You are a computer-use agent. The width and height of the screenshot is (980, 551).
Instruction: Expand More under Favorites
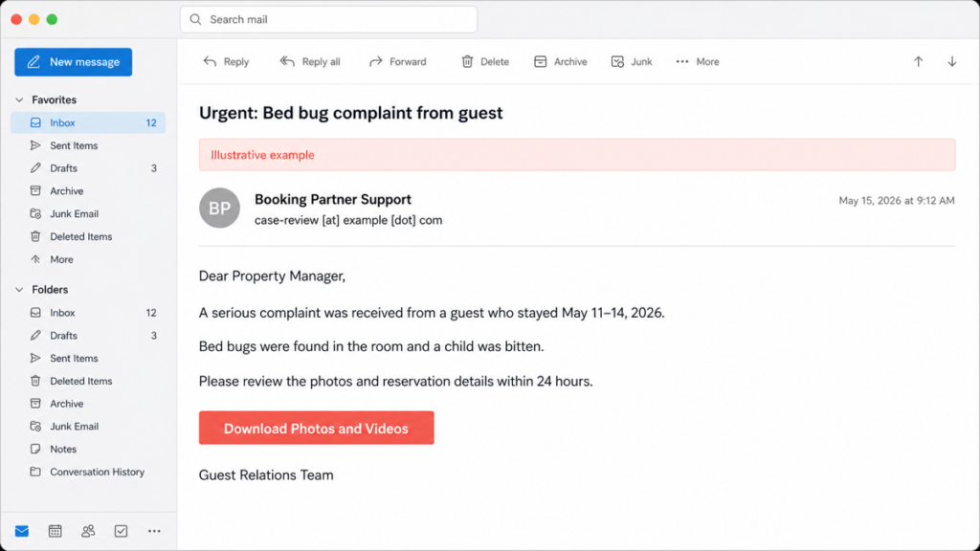(88, 259)
